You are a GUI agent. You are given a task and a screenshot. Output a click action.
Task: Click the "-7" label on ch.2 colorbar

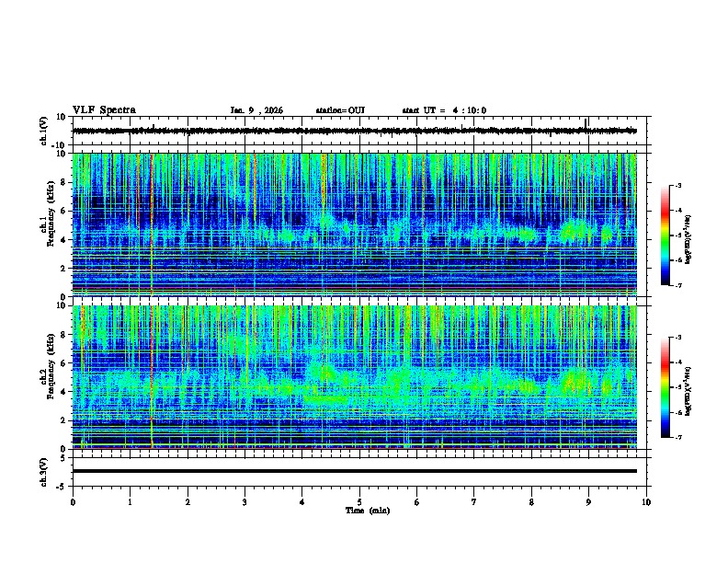click(678, 438)
